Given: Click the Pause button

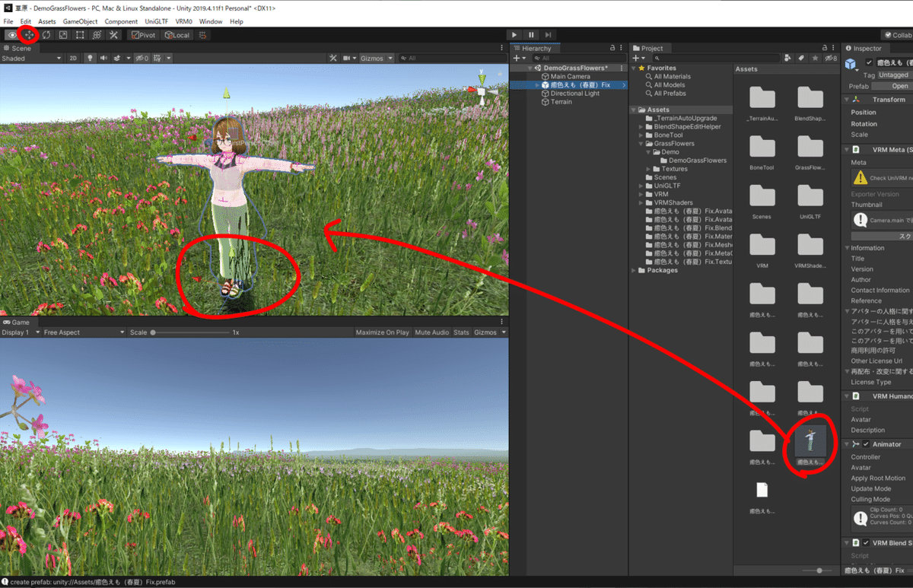Looking at the screenshot, I should pyautogui.click(x=531, y=35).
